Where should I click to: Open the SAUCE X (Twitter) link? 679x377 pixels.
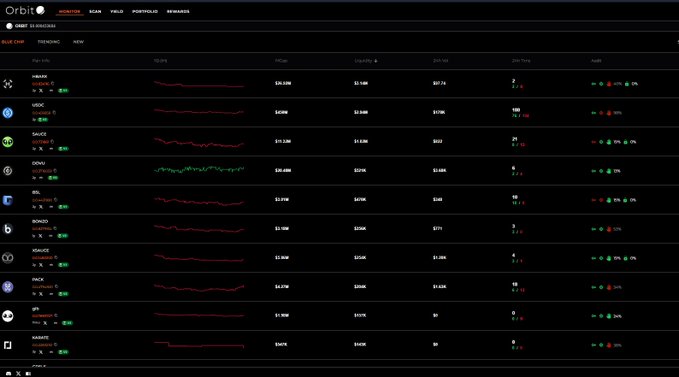pyautogui.click(x=41, y=149)
